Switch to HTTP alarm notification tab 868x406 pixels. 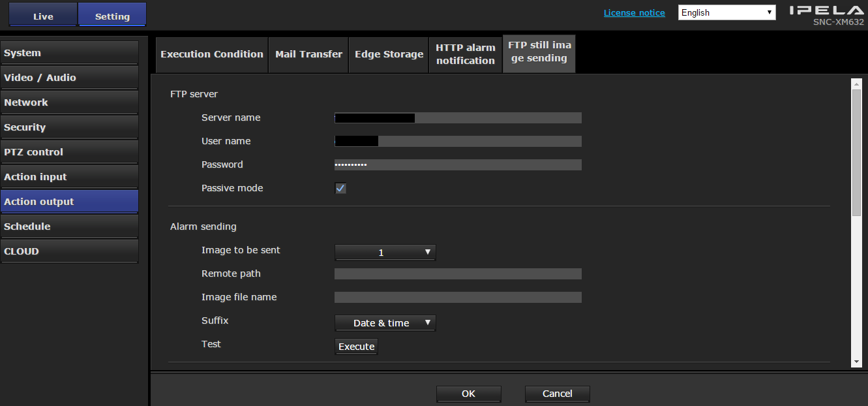[x=466, y=54]
